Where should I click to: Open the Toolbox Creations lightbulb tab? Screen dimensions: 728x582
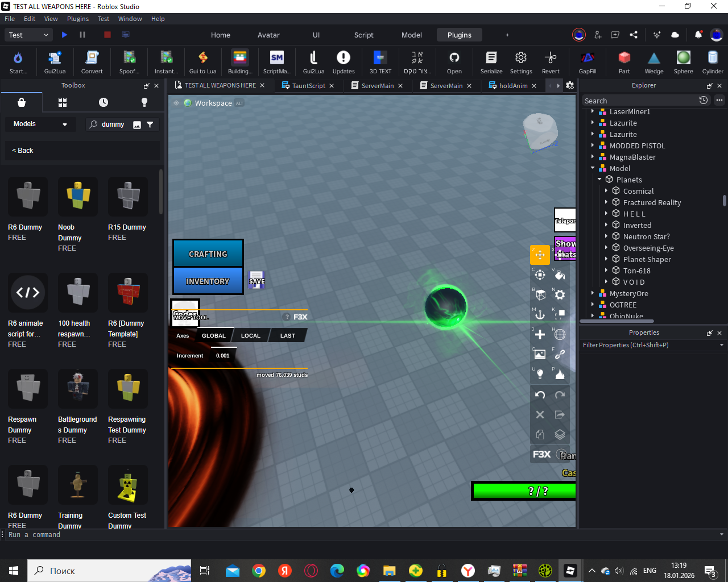[x=144, y=102]
